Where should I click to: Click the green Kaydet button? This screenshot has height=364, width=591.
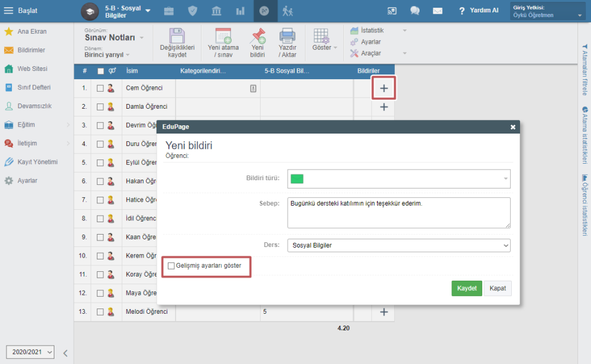467,288
